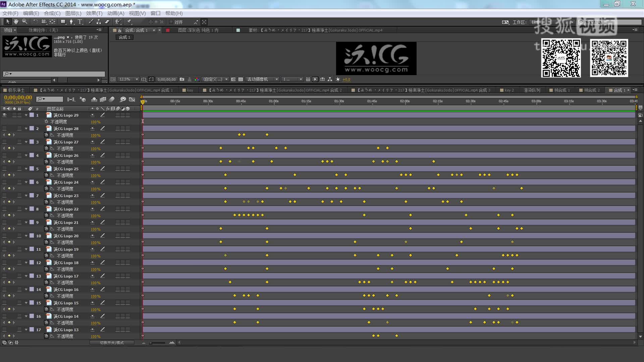This screenshot has width=644, height=362.
Task: Take snapshot with camera icon
Action: click(182, 79)
